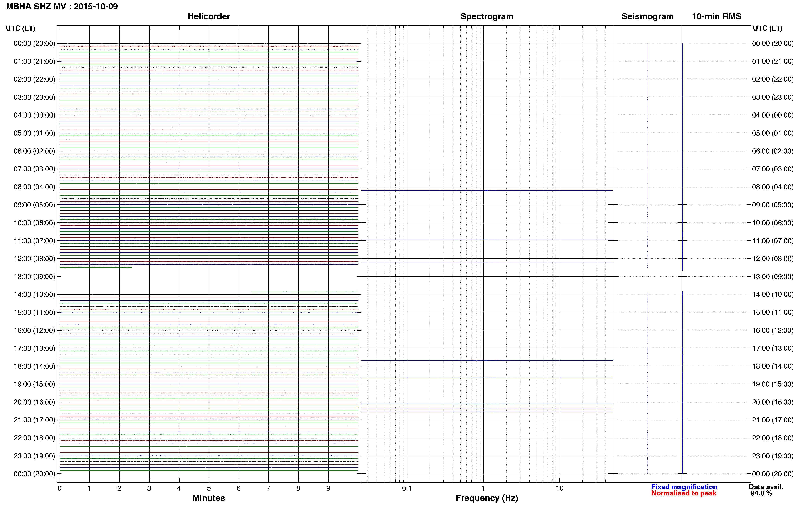Click the left '06:00 (02:00)' time label
Screen dimensions: 812x508
34,151
